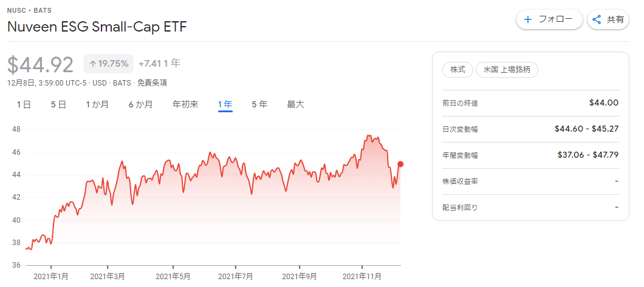Image resolution: width=644 pixels, height=287 pixels.
Task: Click the 48 y-axis label
Action: tap(17, 130)
